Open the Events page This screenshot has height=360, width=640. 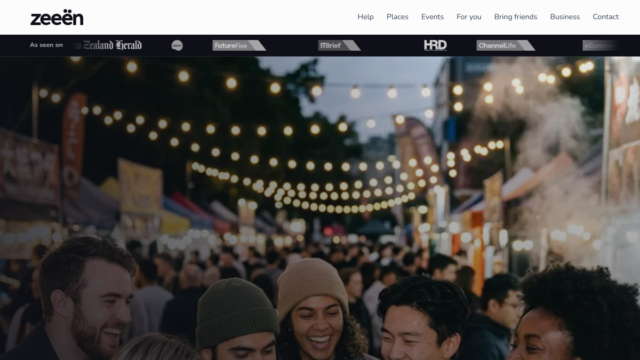tap(432, 17)
